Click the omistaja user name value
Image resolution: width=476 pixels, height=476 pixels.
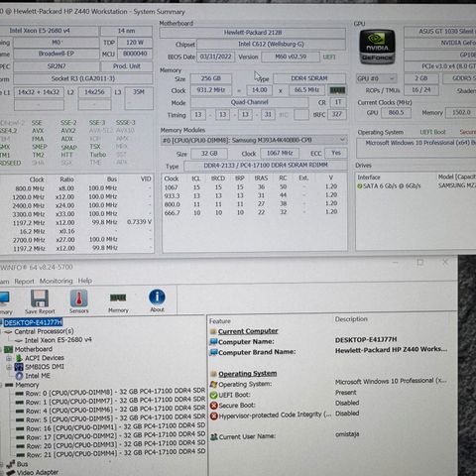point(347,434)
